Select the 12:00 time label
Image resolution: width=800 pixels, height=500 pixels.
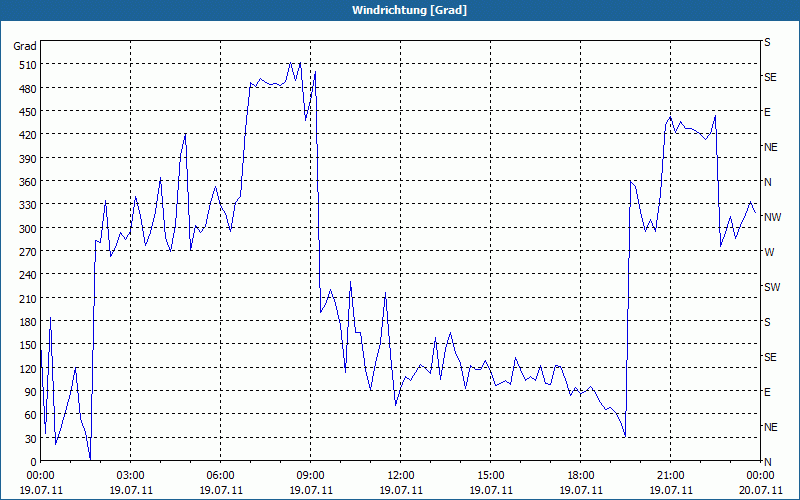coord(401,476)
